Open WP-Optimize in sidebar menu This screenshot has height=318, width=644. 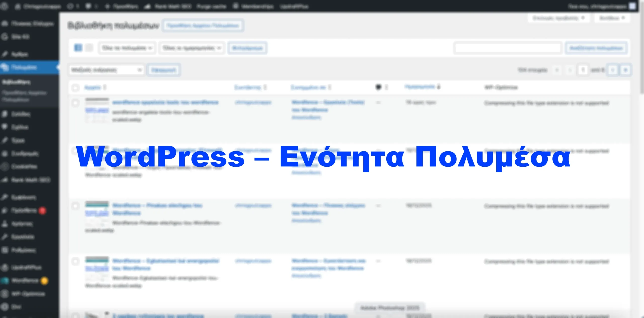[x=28, y=294]
